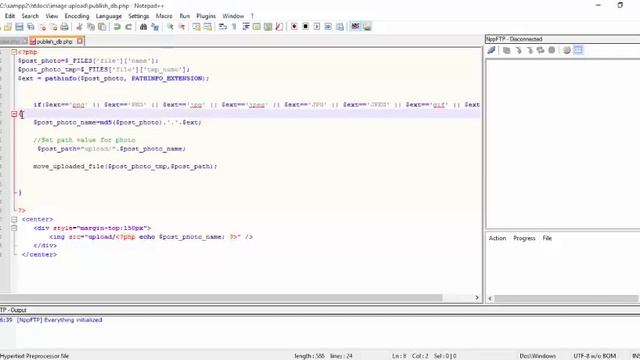Run the macro multiple times icon
640x360 pixels.
tap(328, 27)
